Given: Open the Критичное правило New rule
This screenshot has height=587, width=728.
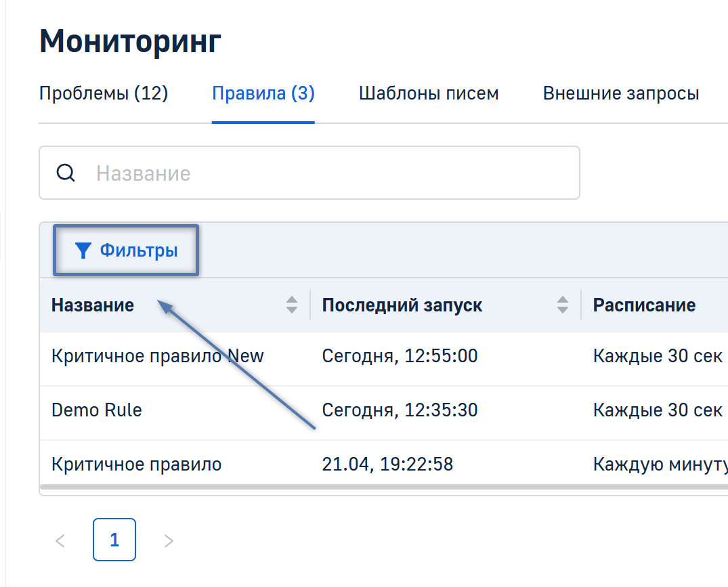Looking at the screenshot, I should point(157,356).
